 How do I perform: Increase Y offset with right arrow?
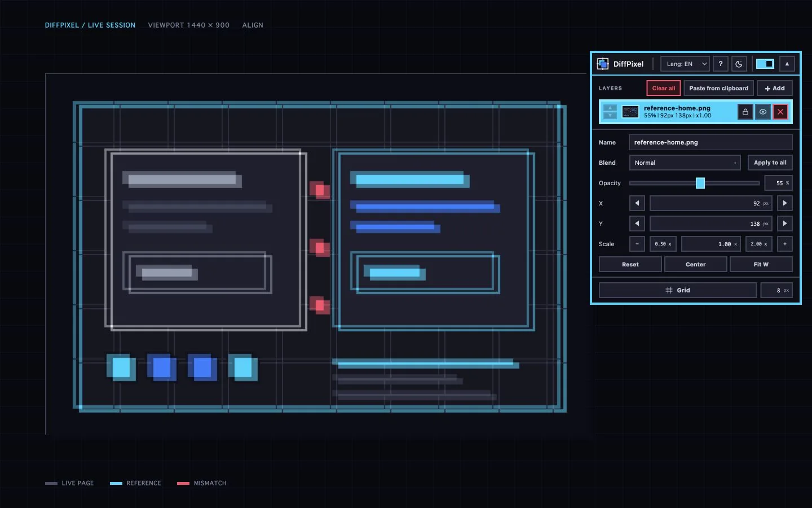click(x=784, y=224)
